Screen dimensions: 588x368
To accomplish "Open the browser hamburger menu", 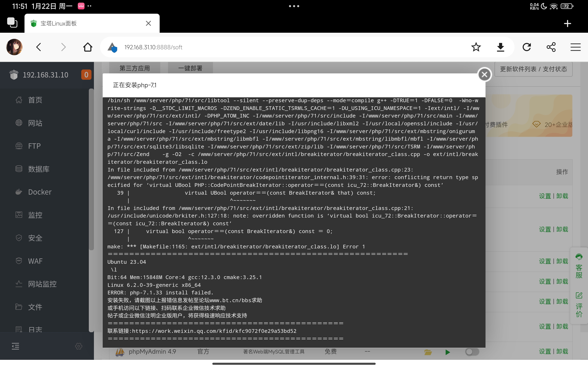I will coord(576,47).
